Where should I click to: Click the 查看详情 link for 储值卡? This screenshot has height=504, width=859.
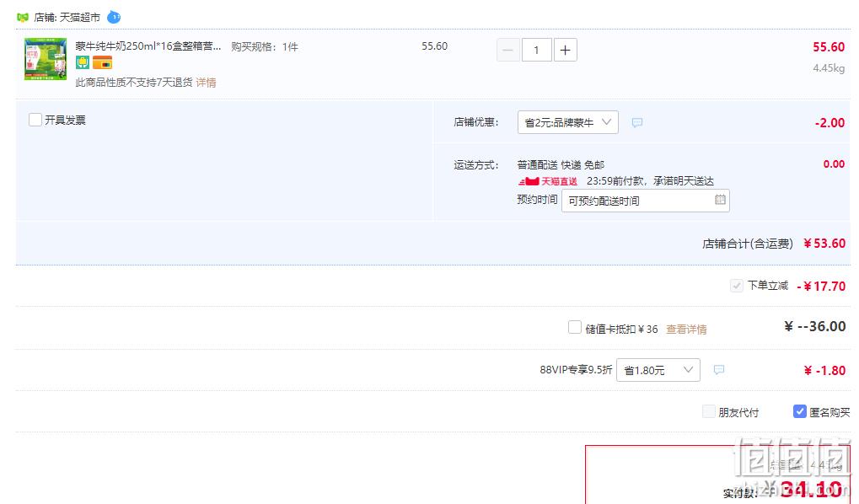[x=686, y=330]
